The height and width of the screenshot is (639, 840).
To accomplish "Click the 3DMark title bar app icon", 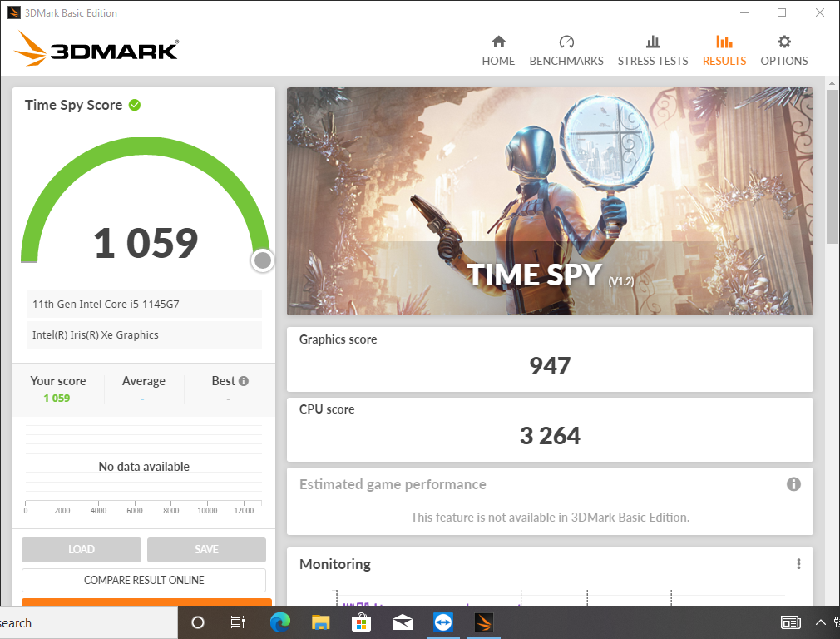I will (14, 12).
